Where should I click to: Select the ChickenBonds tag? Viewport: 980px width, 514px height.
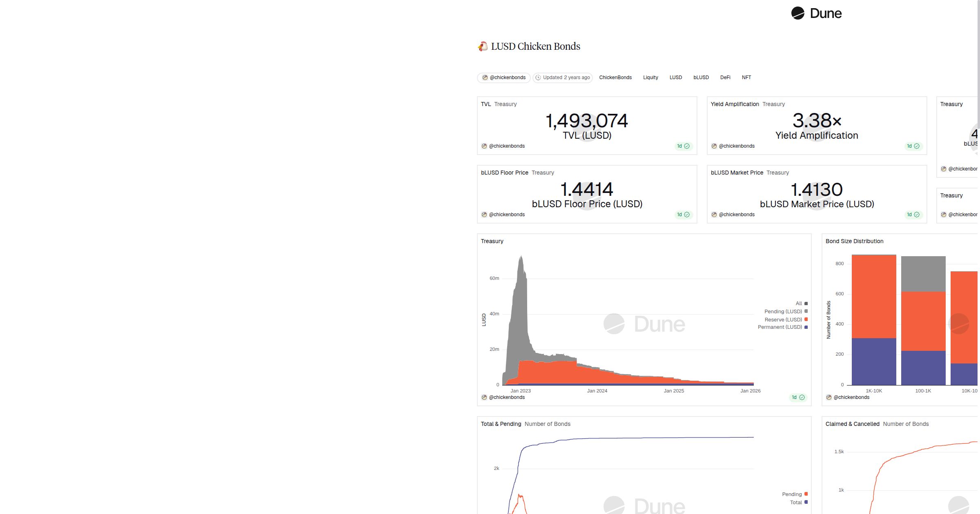point(615,78)
